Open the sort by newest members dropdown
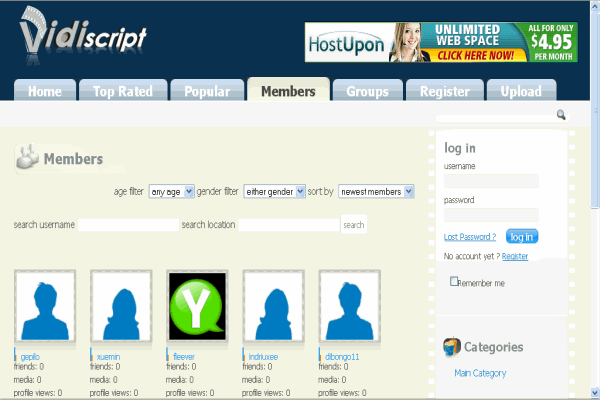This screenshot has width=600, height=400. [x=376, y=191]
